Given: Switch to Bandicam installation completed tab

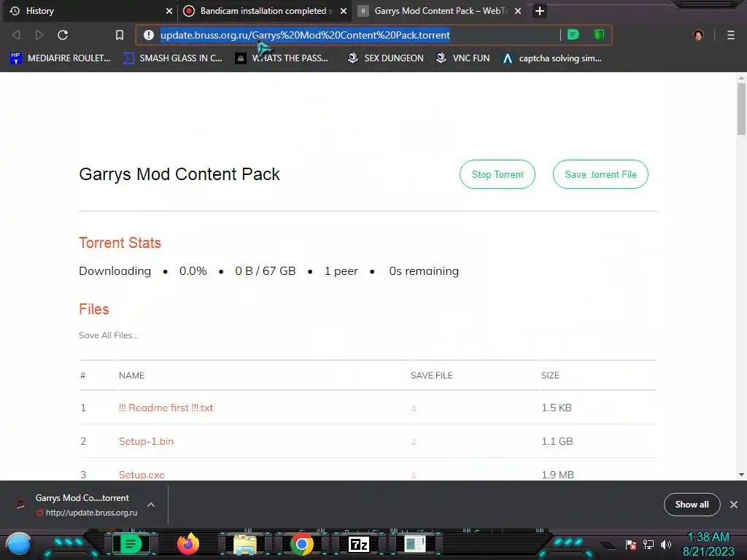Looking at the screenshot, I should (264, 11).
